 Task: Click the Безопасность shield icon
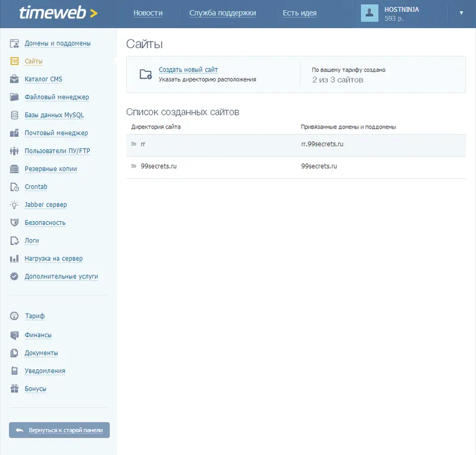point(14,222)
